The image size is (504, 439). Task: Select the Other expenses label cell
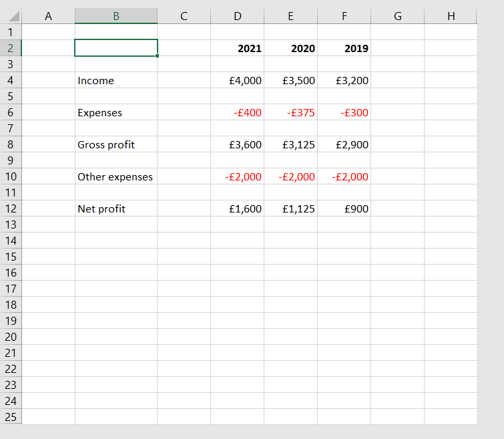click(115, 176)
